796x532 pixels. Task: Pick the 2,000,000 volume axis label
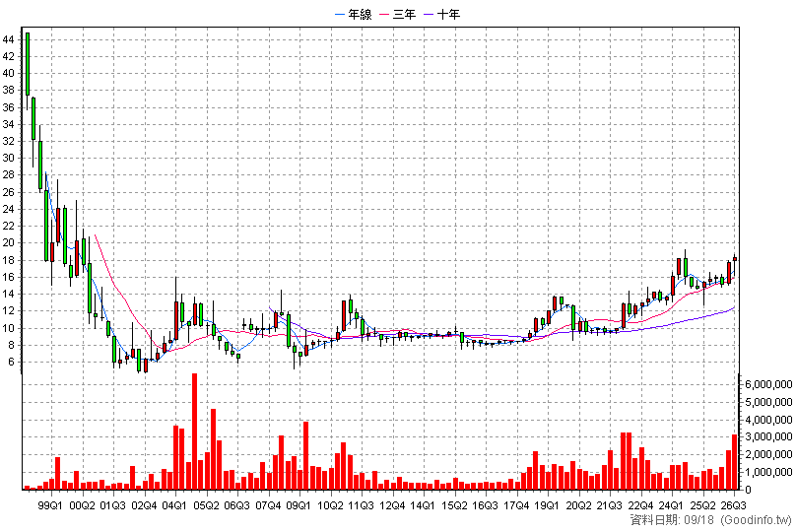(768, 455)
